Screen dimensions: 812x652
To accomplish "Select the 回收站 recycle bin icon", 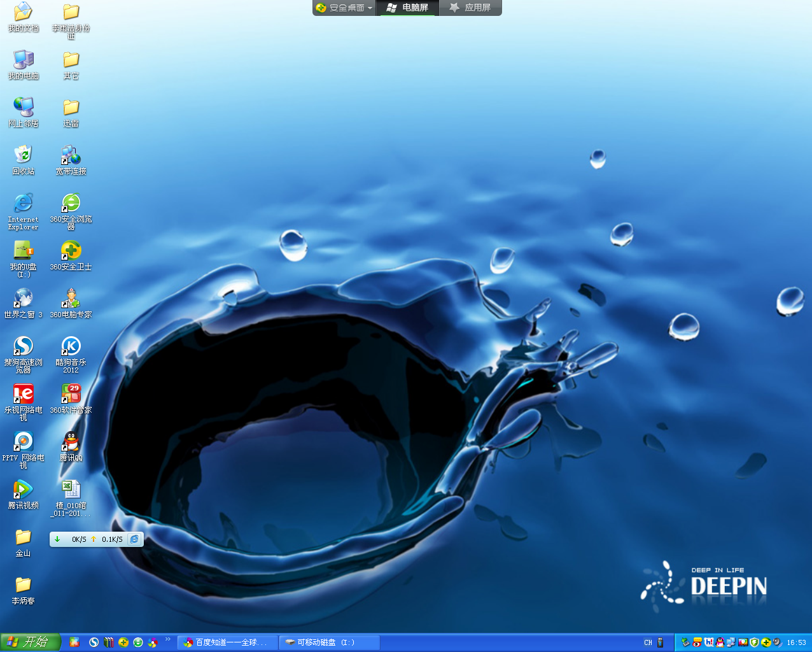I will [24, 155].
